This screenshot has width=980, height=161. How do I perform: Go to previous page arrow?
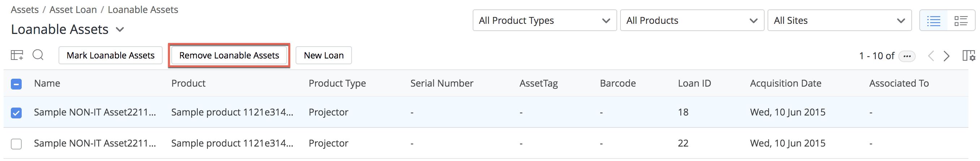coord(931,56)
